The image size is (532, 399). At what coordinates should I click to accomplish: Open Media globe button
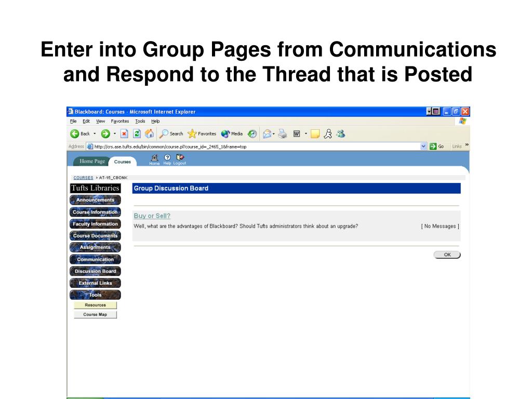tap(232, 134)
